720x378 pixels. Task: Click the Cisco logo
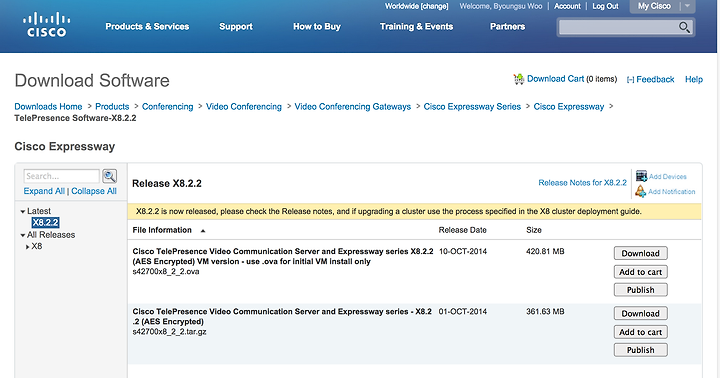click(46, 25)
